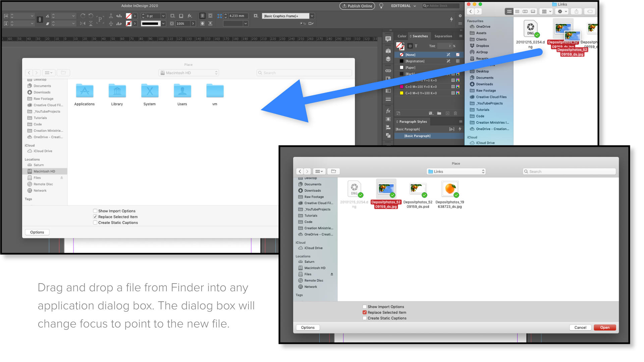Click the Rotate 90° clockwise icon

coord(83,16)
